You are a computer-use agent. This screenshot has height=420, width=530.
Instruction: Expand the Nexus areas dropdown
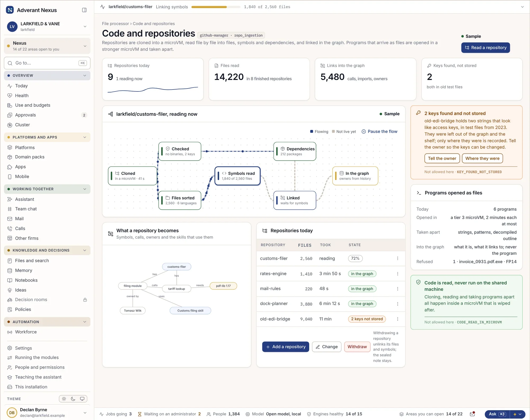[47, 46]
